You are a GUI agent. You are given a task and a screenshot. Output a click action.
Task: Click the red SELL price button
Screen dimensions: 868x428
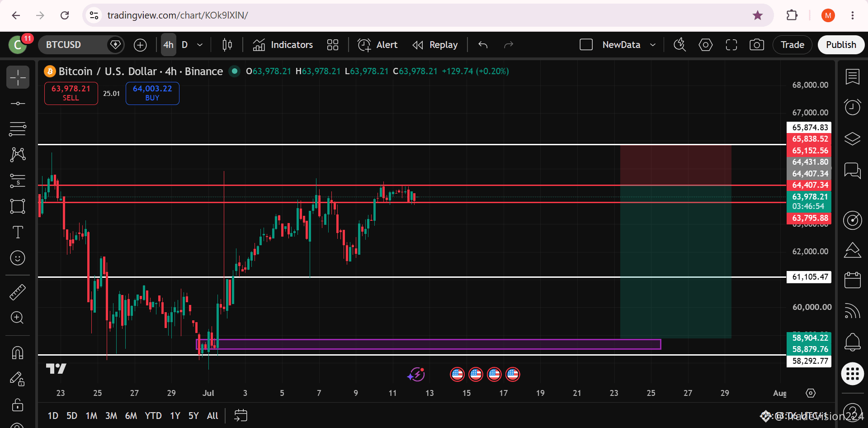71,93
